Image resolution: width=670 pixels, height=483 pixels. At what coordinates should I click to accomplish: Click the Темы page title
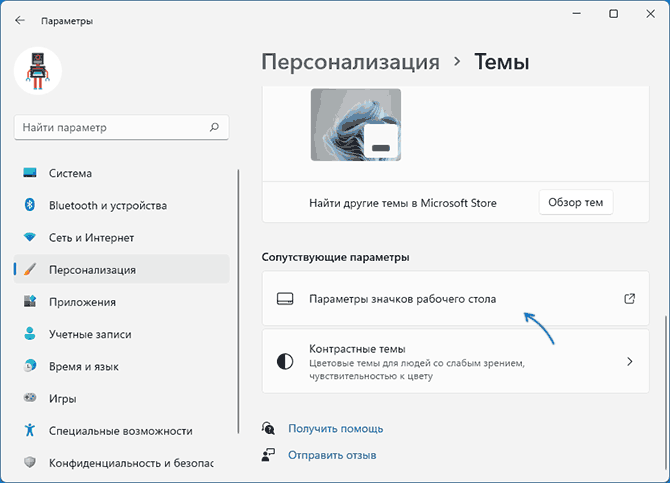coord(502,62)
